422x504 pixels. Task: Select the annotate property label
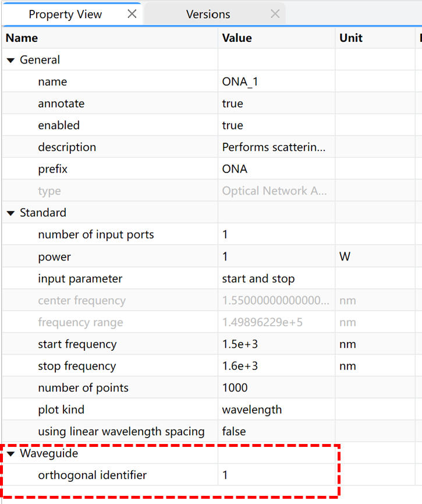[61, 104]
